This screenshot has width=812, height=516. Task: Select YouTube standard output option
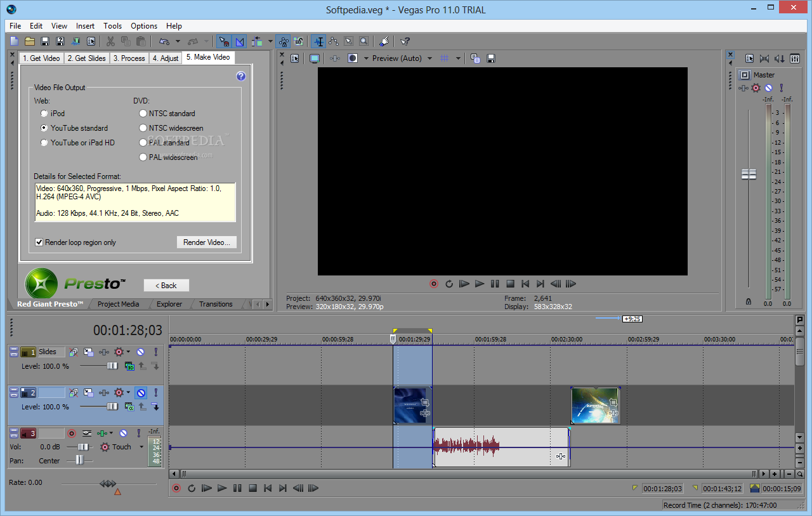44,128
